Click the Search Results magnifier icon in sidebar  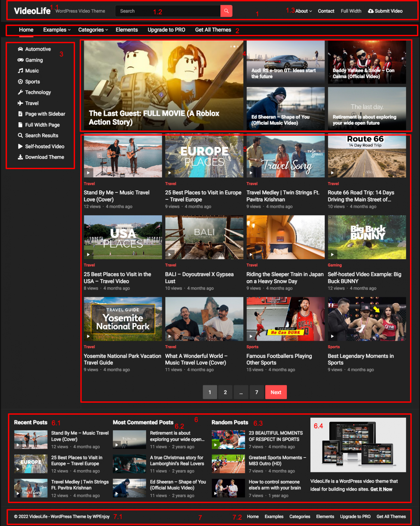click(21, 135)
